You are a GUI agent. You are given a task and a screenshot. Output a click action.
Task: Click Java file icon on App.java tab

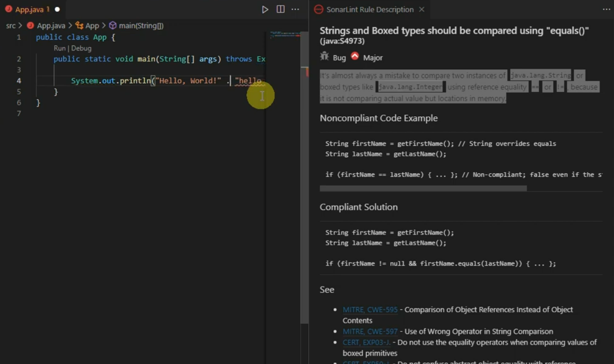click(8, 9)
